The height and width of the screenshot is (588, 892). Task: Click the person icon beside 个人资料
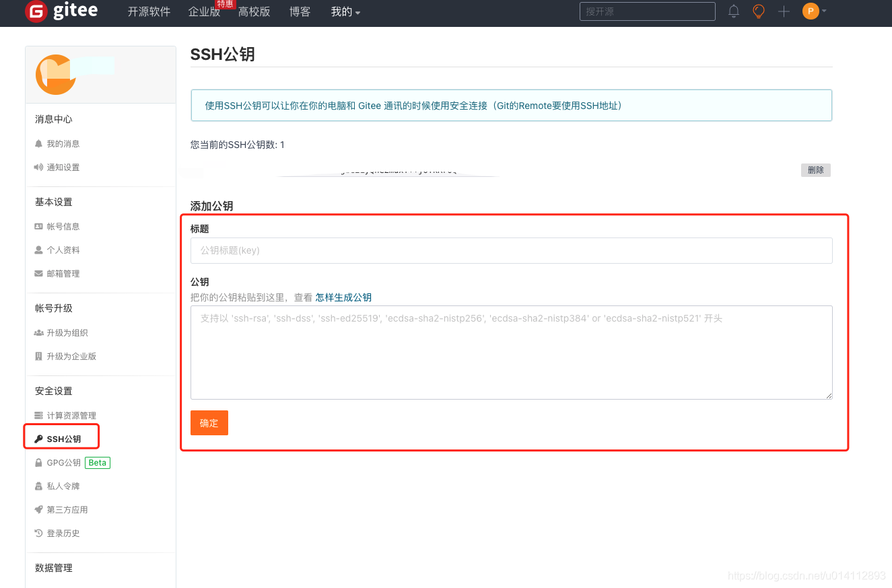tap(38, 250)
